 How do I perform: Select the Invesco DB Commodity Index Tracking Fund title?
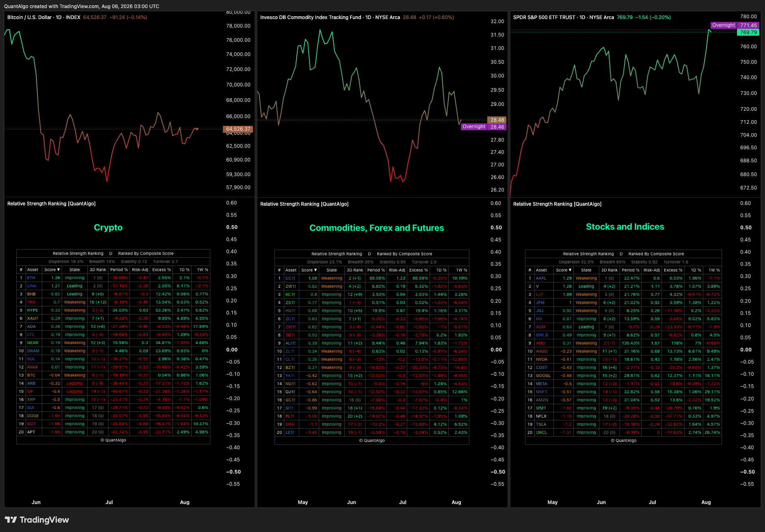pos(330,17)
